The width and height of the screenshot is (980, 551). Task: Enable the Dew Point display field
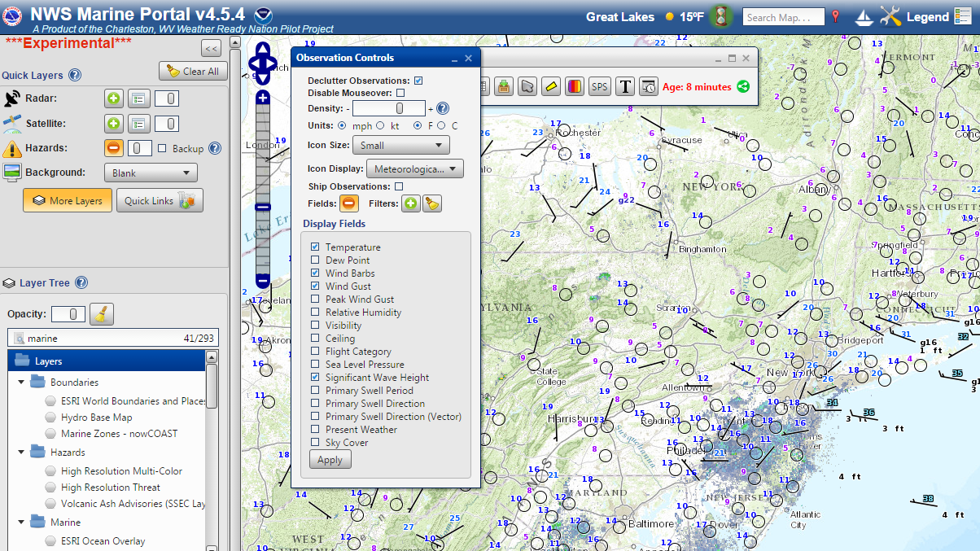point(315,260)
